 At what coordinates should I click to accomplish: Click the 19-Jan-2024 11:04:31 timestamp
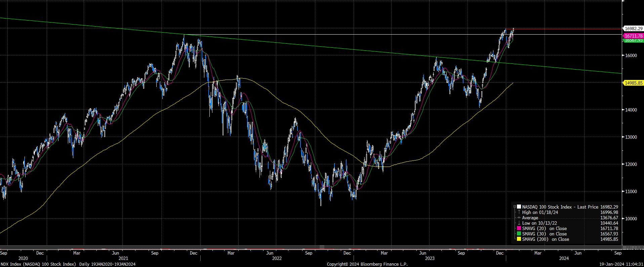(622, 264)
